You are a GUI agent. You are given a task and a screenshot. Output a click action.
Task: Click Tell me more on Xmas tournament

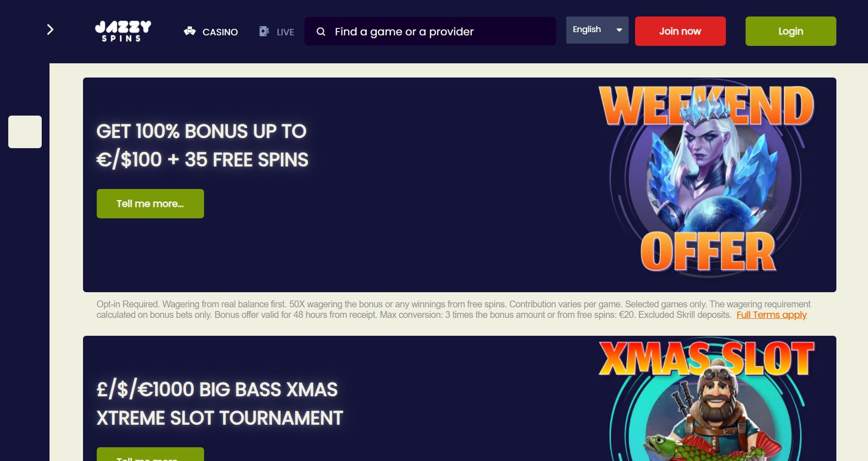click(x=150, y=454)
